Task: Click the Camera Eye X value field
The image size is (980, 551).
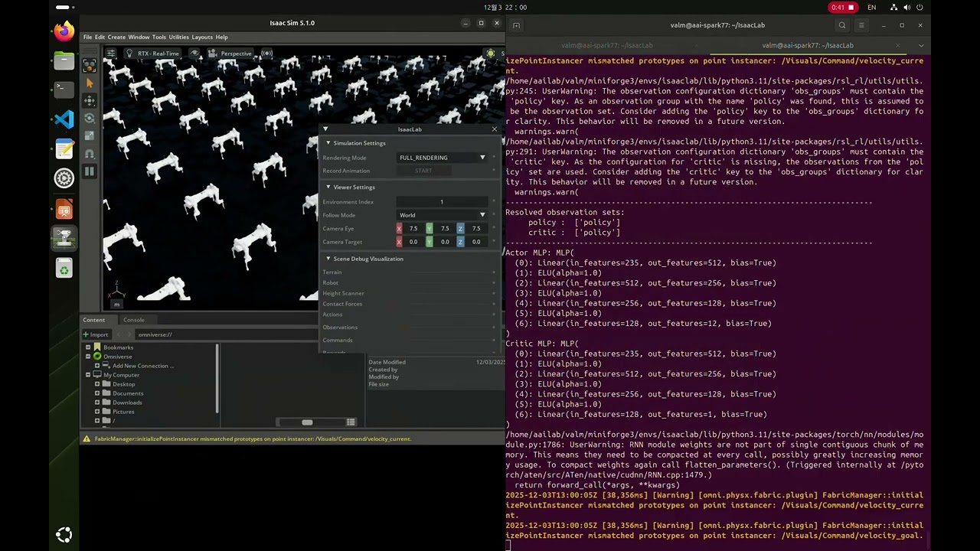Action: click(413, 229)
